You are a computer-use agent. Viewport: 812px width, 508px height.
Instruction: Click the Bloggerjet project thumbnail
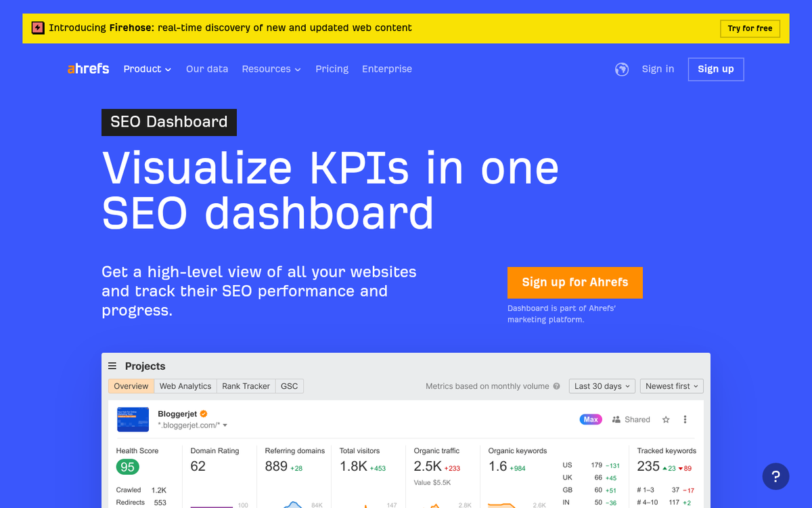click(x=133, y=419)
